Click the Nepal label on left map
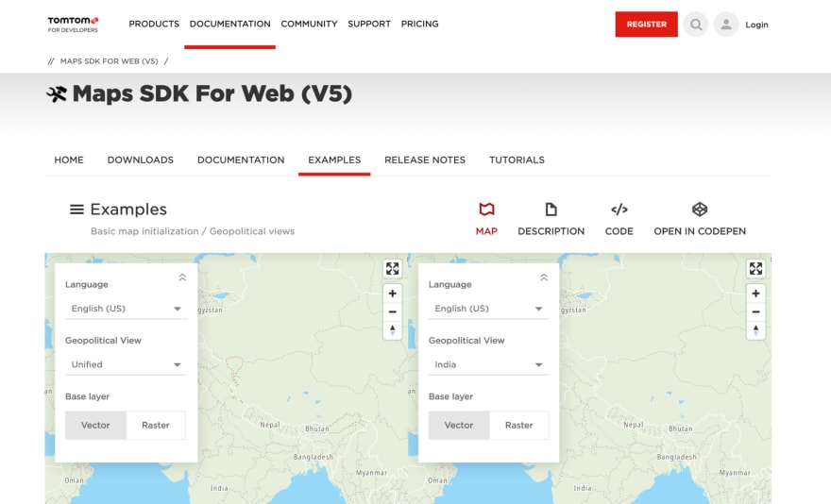Screen dimensions: 831x504 270,425
